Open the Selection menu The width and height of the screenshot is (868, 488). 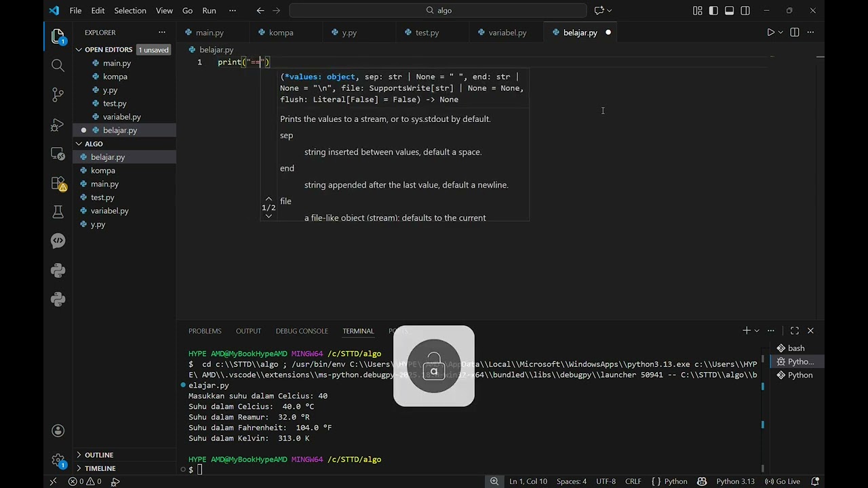click(x=130, y=10)
